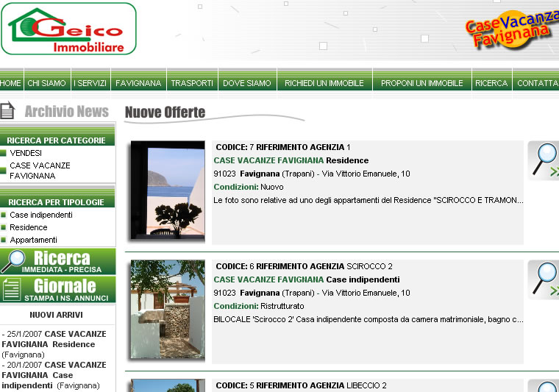Image resolution: width=559 pixels, height=392 pixels.
Task: Click the RICERCA PER TIPOLOGIE header
Action: tap(57, 202)
